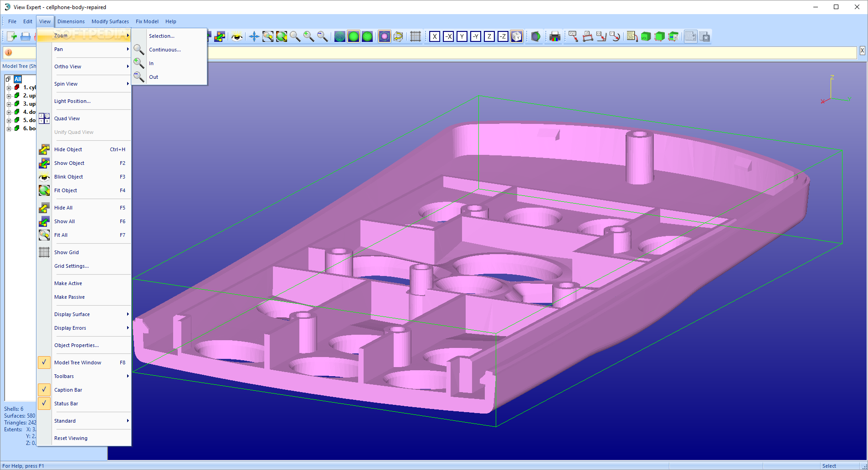Image resolution: width=868 pixels, height=470 pixels.
Task: Click the orange info icon in the bar
Action: coord(9,52)
